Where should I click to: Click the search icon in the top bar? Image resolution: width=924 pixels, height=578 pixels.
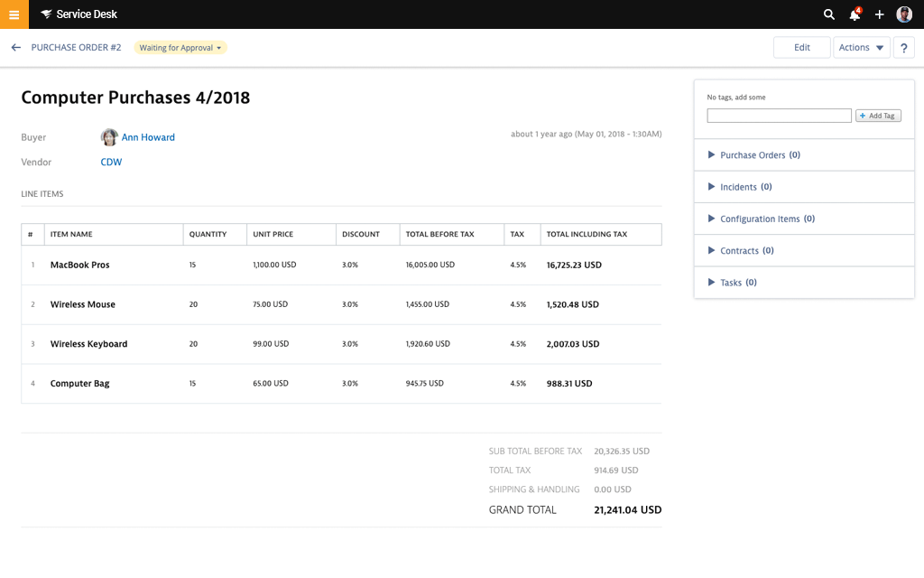pos(828,14)
